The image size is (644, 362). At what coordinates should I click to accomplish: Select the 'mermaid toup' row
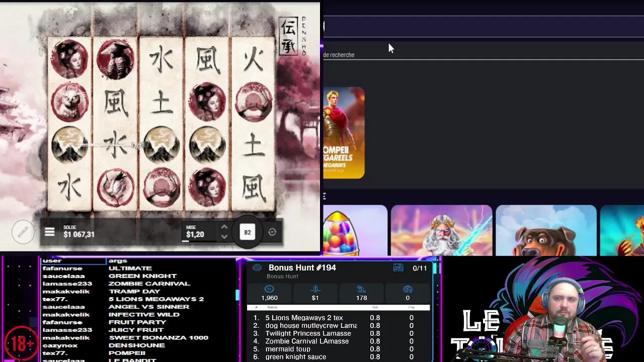pyautogui.click(x=338, y=349)
